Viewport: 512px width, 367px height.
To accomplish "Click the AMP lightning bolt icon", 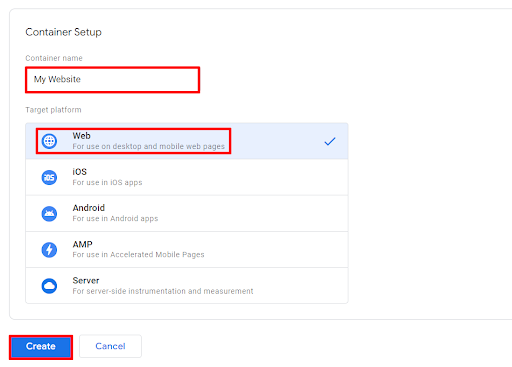I will tap(49, 250).
